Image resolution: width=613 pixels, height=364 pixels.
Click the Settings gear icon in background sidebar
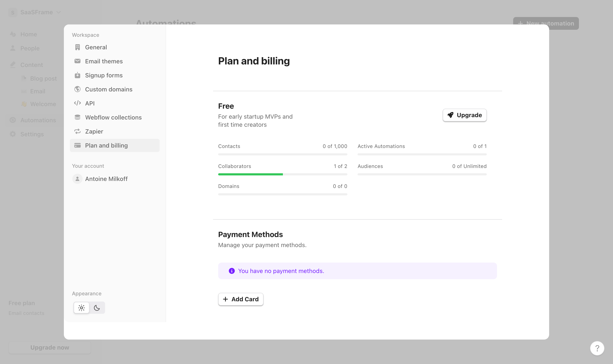pos(13,134)
